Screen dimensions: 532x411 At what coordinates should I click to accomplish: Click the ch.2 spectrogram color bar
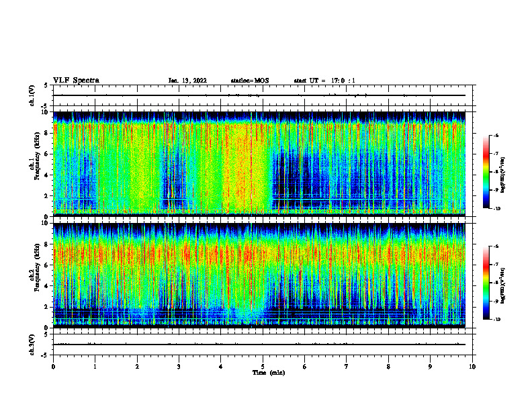486,283
